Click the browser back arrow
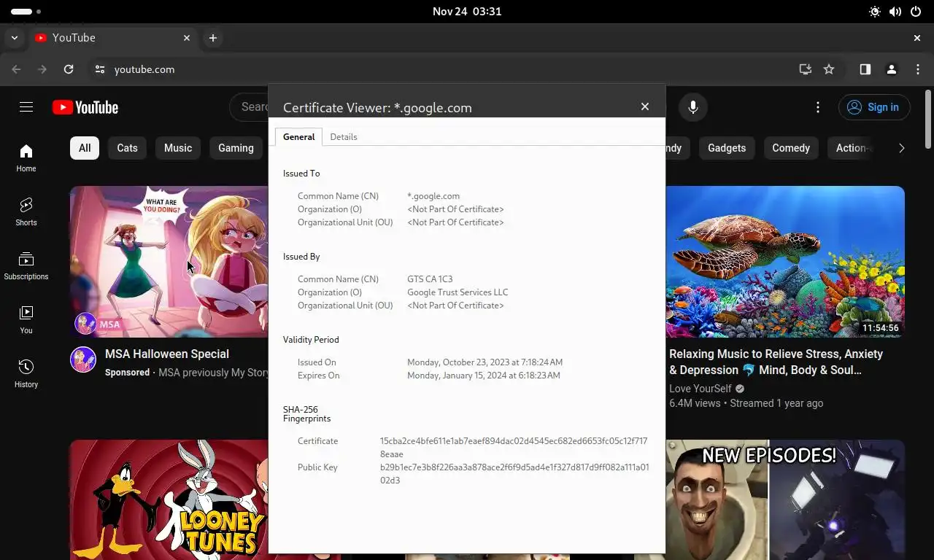 (x=16, y=69)
